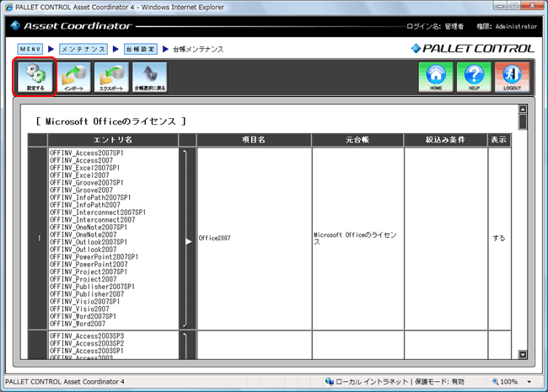Click the white arrow for row 1
The image size is (548, 392).
point(188,242)
